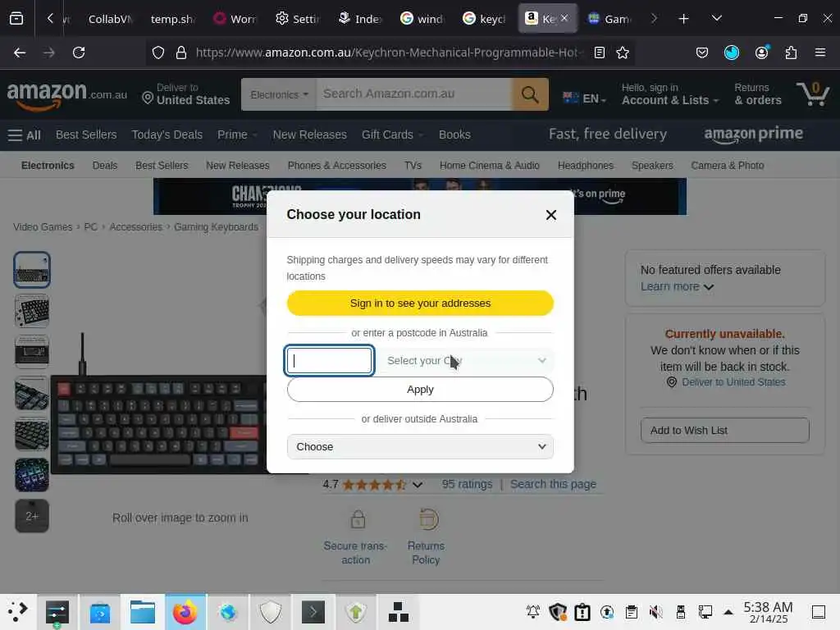Image resolution: width=840 pixels, height=630 pixels.
Task: Switch to the Gam... tab
Action: coord(609,20)
